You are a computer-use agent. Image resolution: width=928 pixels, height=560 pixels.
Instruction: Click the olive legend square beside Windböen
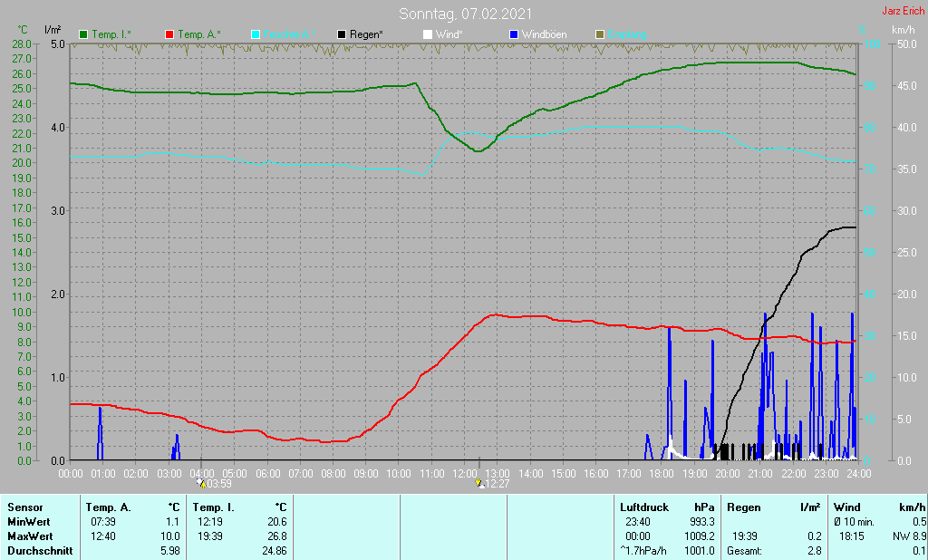[599, 34]
